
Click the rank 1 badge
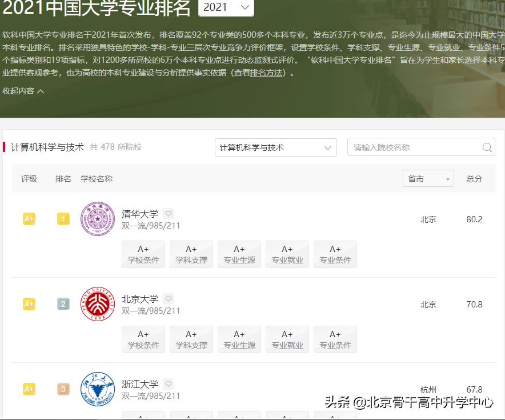point(63,219)
